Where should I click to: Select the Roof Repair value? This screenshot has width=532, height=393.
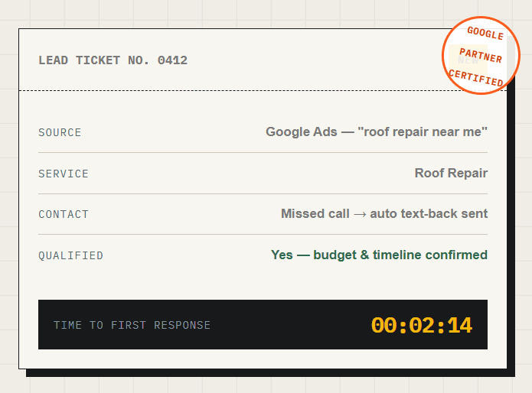click(451, 173)
